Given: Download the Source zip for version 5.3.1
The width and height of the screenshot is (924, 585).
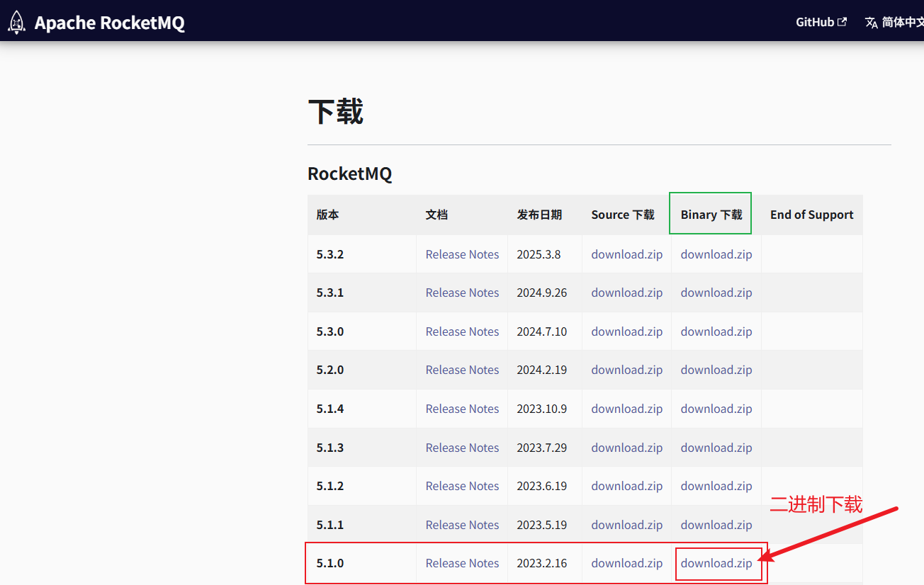Looking at the screenshot, I should tap(626, 292).
